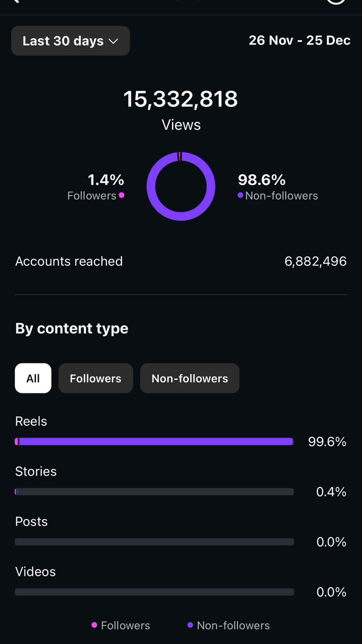The height and width of the screenshot is (644, 362).
Task: Open the Last 30 days dropdown
Action: click(x=70, y=41)
